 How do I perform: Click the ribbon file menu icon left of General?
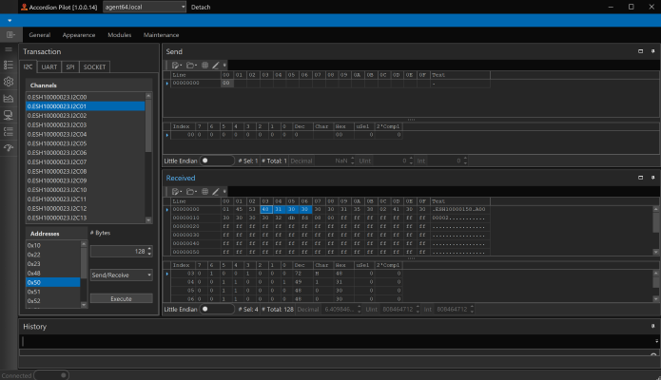pyautogui.click(x=11, y=35)
